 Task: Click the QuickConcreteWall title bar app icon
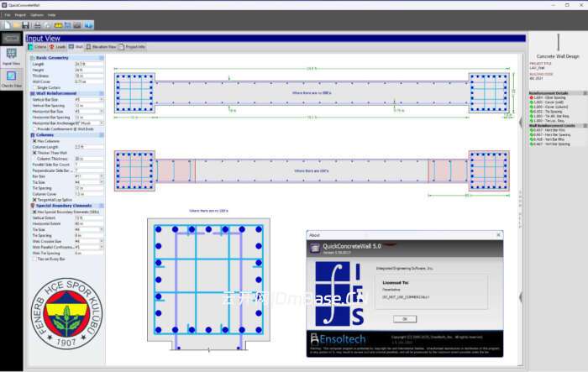[x=4, y=5]
